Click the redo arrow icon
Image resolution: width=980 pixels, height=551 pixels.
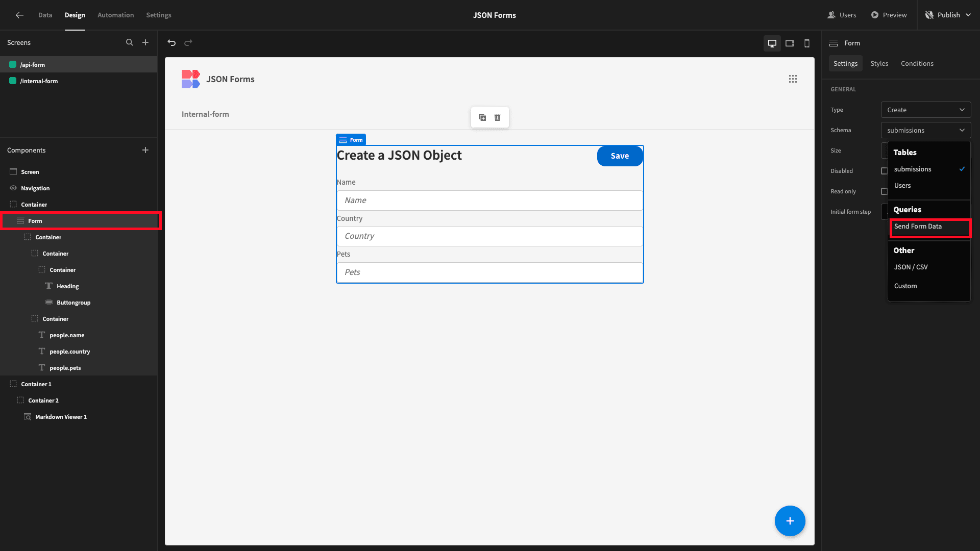(188, 42)
